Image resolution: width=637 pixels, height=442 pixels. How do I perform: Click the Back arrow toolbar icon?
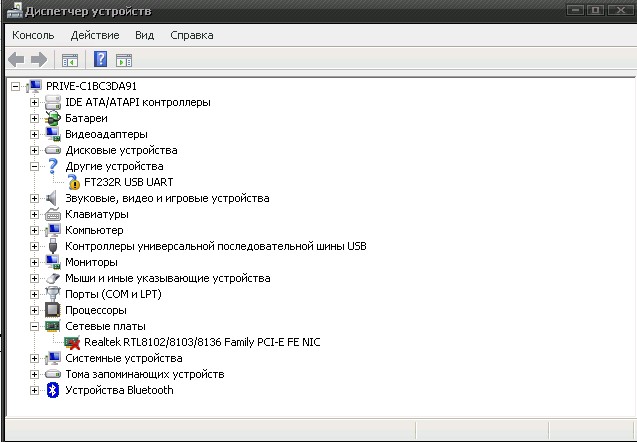pos(16,59)
